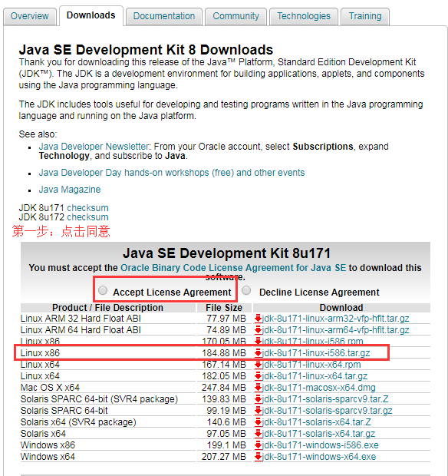Click the 'Java SE Development Kit 8u171' heading
This screenshot has width=448, height=476.
(226, 253)
